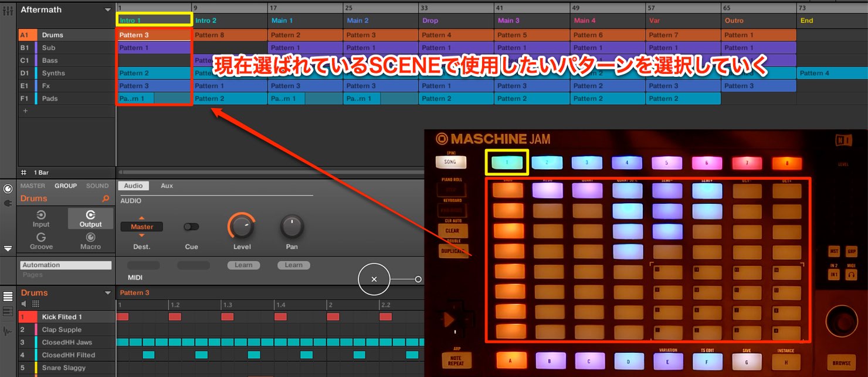Viewport: 868px width, 377px height.
Task: Select the Drop scene
Action: point(456,21)
